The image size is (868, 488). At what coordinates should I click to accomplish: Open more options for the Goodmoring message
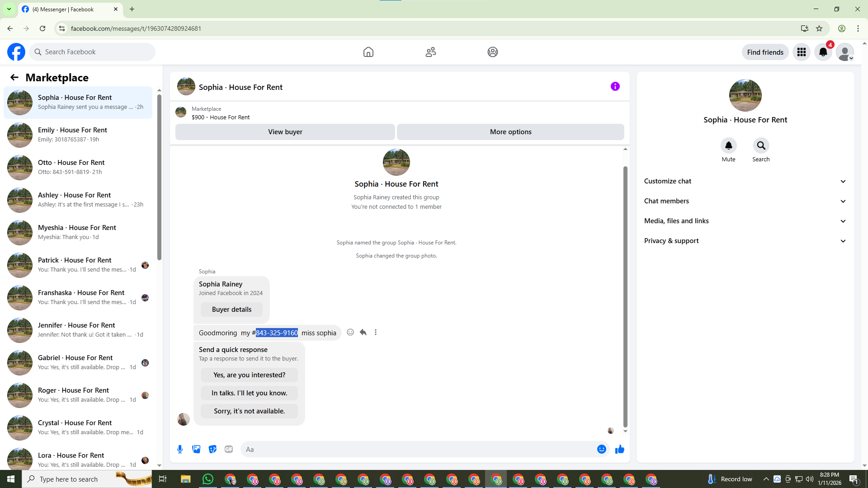tap(376, 333)
